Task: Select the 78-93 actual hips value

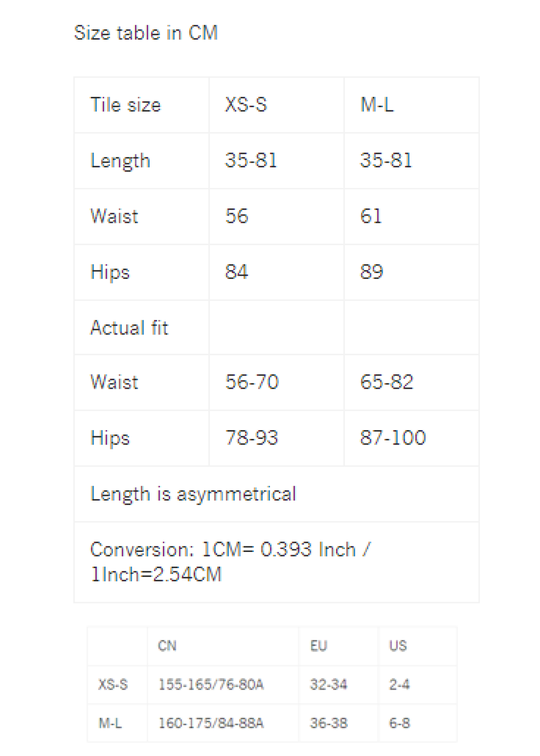Action: tap(252, 438)
